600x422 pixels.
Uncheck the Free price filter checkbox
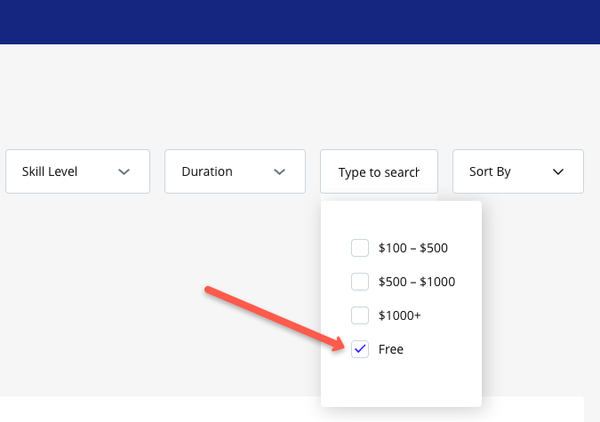(x=360, y=349)
